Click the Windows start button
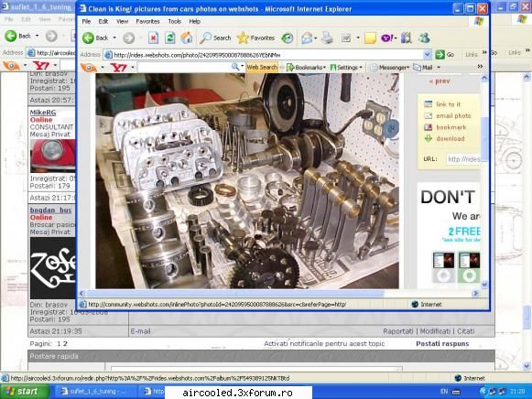Image resolution: width=532 pixels, height=399 pixels. point(23,391)
